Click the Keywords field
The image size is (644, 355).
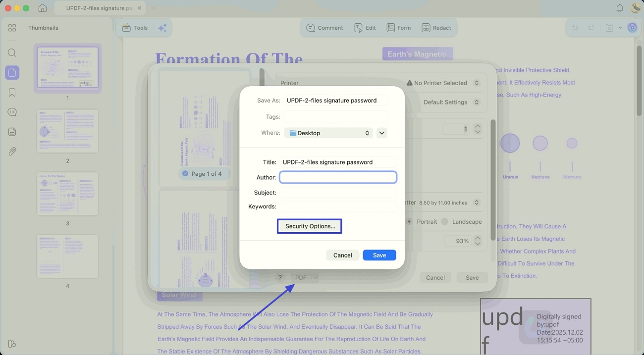338,206
